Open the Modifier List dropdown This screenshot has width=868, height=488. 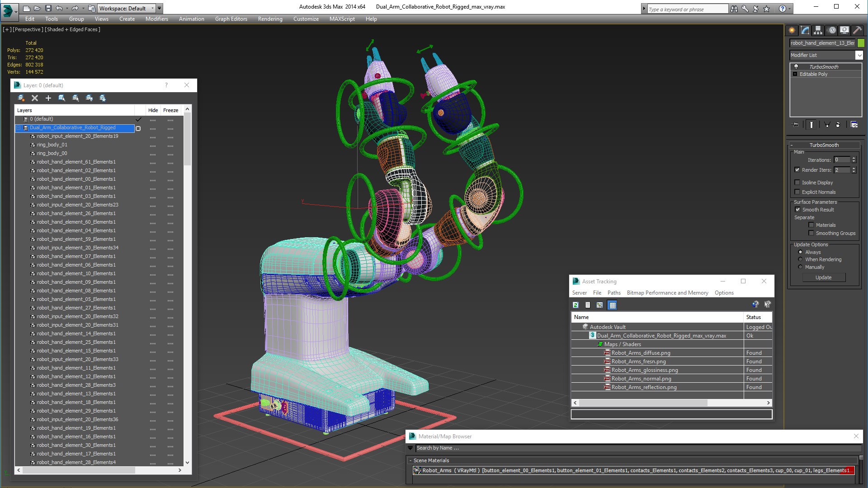859,55
